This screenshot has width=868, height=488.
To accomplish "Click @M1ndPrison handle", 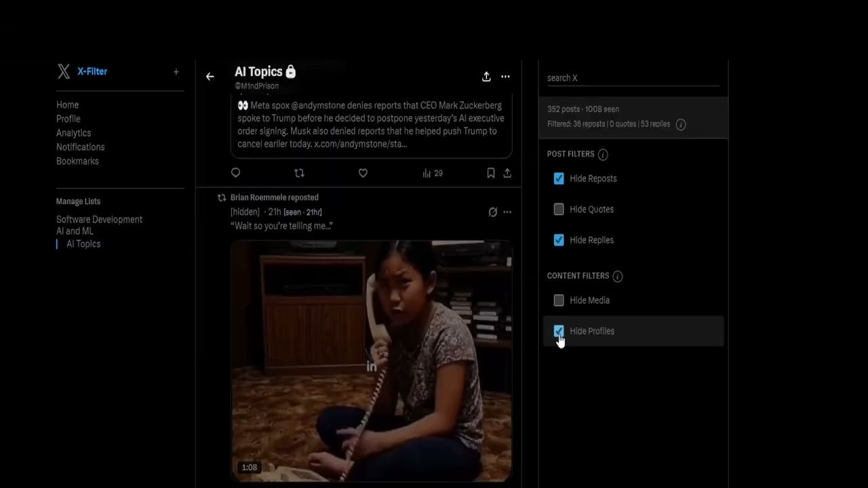I will 256,86.
